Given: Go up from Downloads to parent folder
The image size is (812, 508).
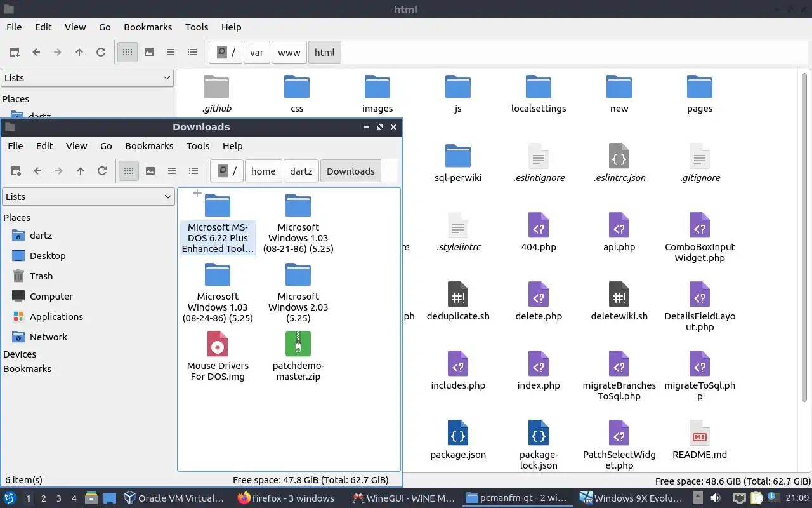Looking at the screenshot, I should point(81,171).
